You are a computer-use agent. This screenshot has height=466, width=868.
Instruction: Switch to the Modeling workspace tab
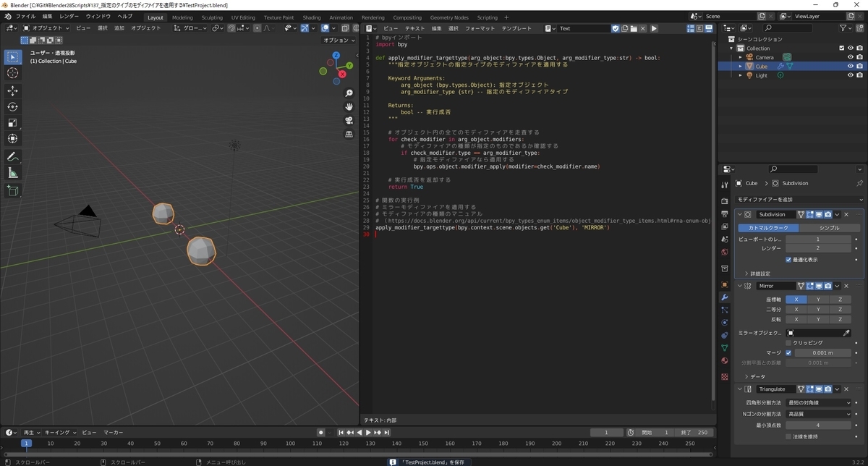click(x=182, y=17)
